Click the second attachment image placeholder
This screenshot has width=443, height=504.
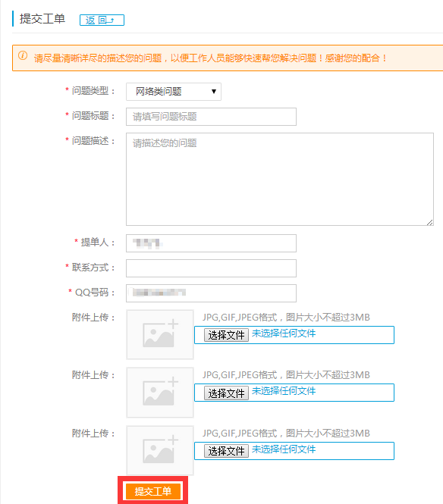160,393
